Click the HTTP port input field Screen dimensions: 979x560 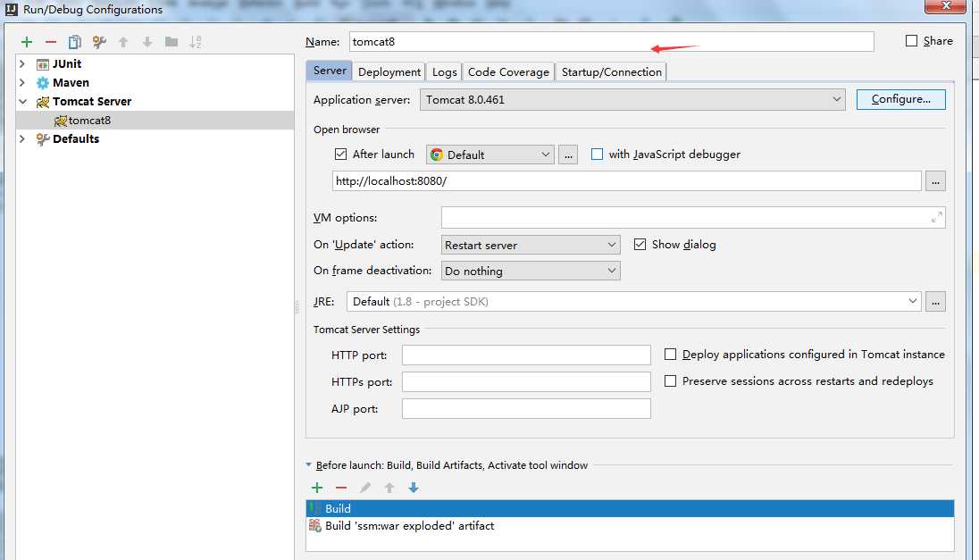tap(526, 355)
